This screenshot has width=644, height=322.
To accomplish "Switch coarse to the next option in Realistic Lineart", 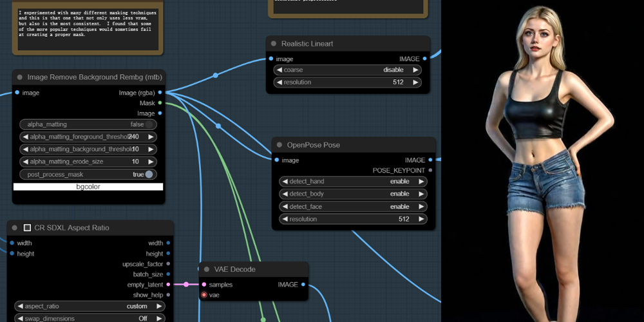I will click(415, 70).
